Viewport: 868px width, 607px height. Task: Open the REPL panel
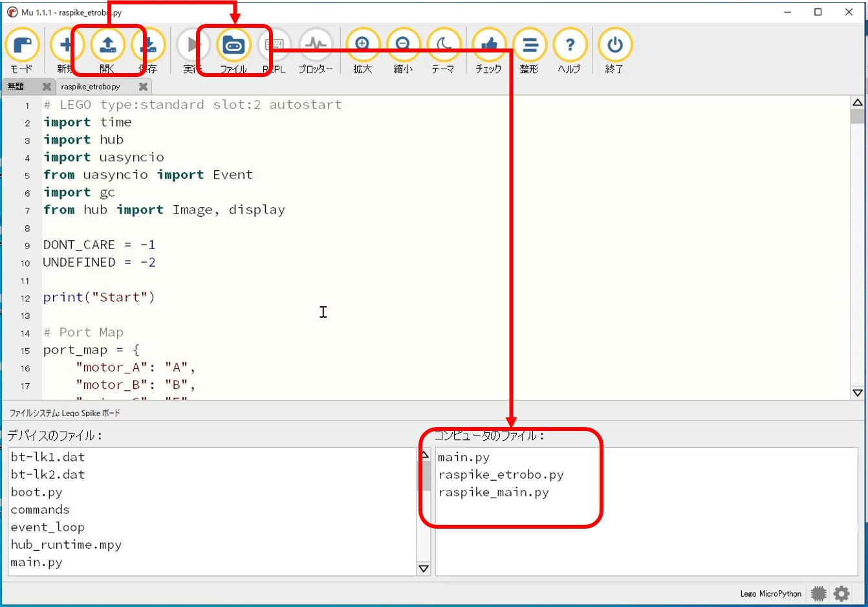tap(274, 45)
